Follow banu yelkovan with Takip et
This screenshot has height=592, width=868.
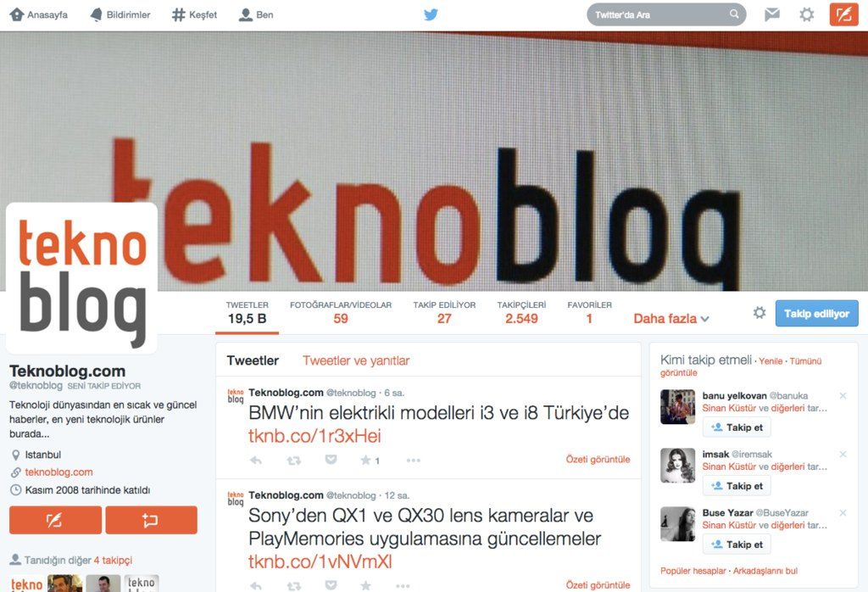coord(737,427)
